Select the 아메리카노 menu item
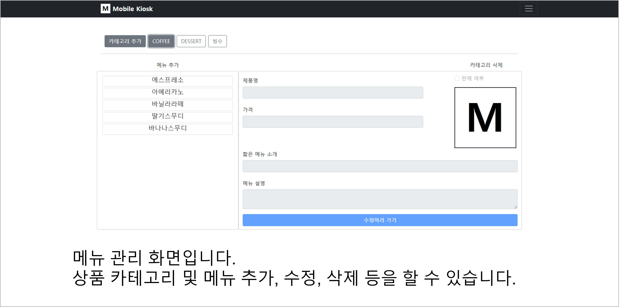This screenshot has width=644, height=307. click(x=167, y=93)
